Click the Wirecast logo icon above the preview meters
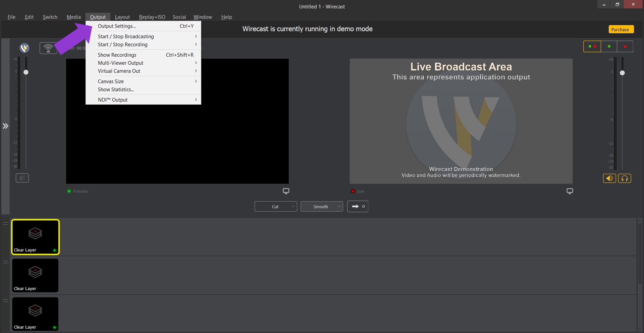 pyautogui.click(x=24, y=48)
